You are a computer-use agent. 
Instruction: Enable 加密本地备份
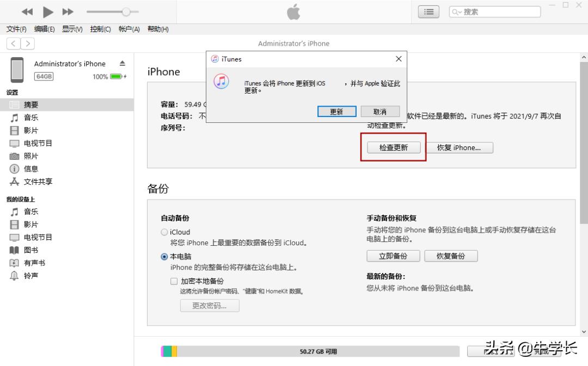[x=174, y=281]
